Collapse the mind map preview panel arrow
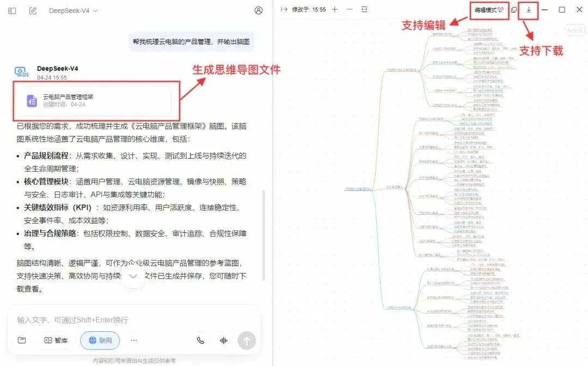Screen dimensions: 588x366 284,9
